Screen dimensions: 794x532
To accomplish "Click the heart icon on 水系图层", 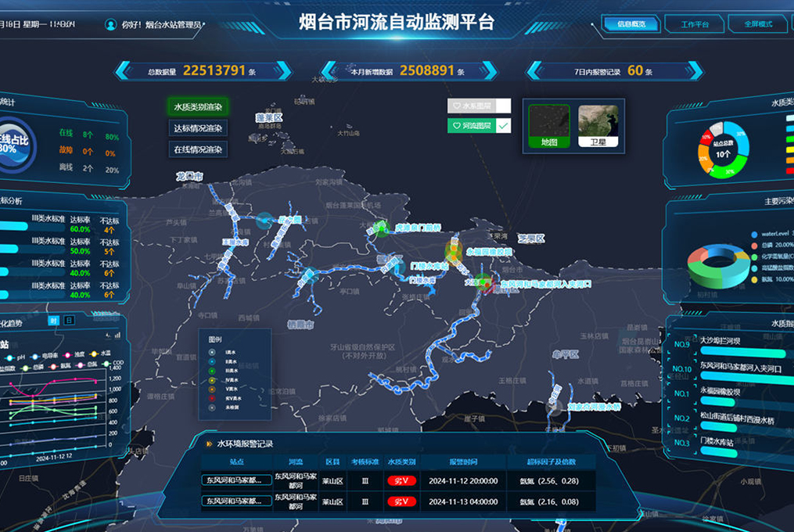I will point(457,106).
